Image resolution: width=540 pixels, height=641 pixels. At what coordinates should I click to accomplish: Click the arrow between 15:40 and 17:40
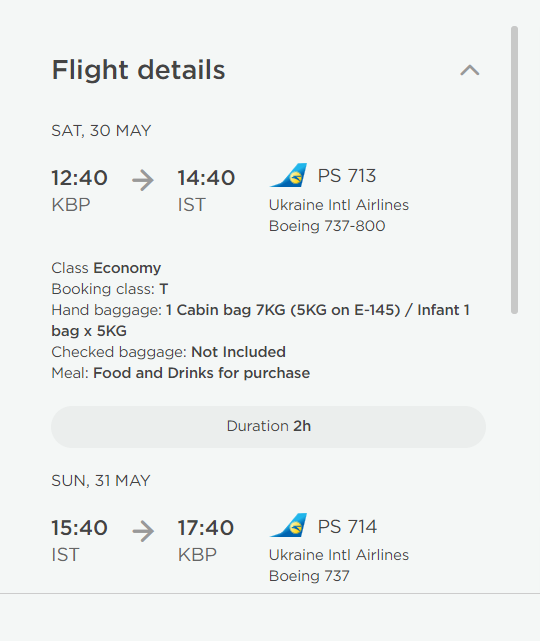click(x=143, y=531)
